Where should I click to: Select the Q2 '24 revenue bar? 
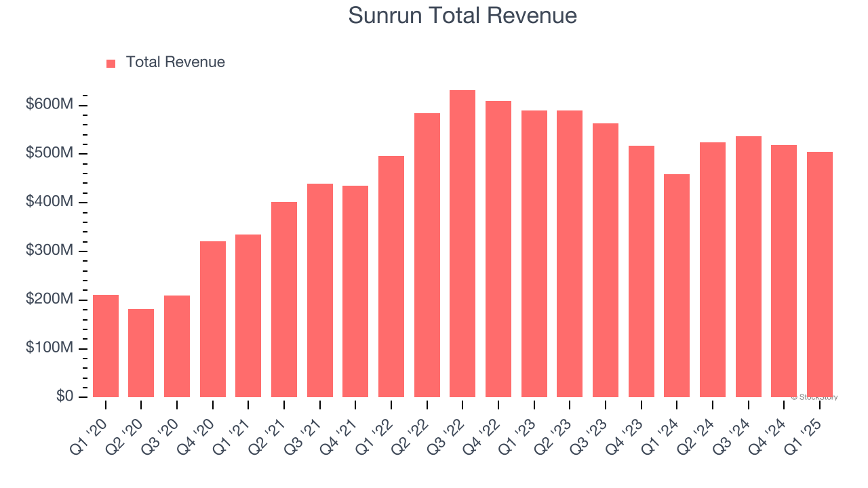713,270
